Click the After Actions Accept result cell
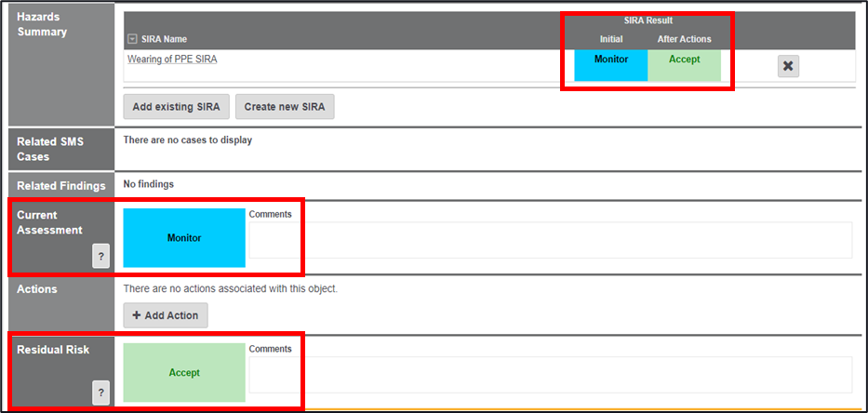 (684, 60)
